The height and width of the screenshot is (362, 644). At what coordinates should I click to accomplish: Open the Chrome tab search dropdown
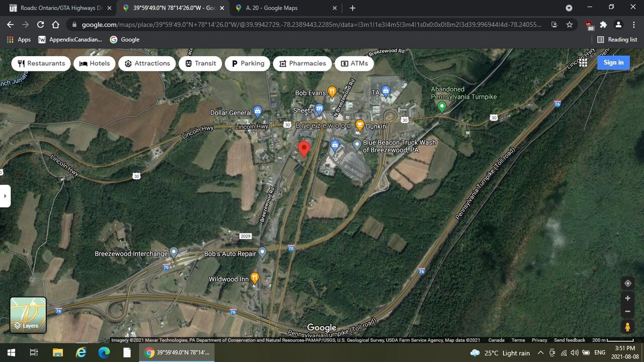coord(569,8)
